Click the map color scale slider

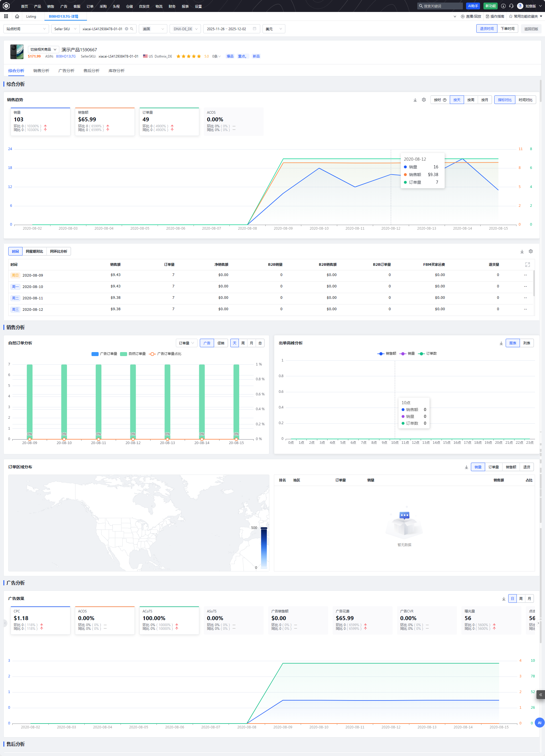(263, 547)
